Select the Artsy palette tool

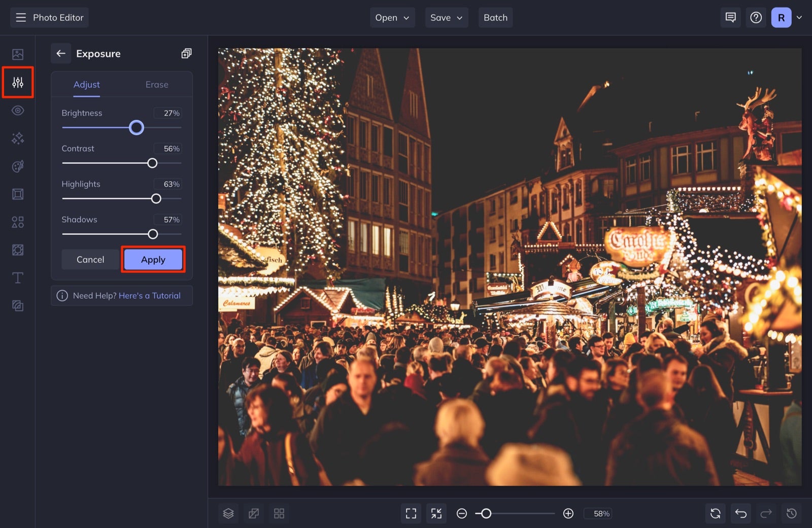point(18,166)
